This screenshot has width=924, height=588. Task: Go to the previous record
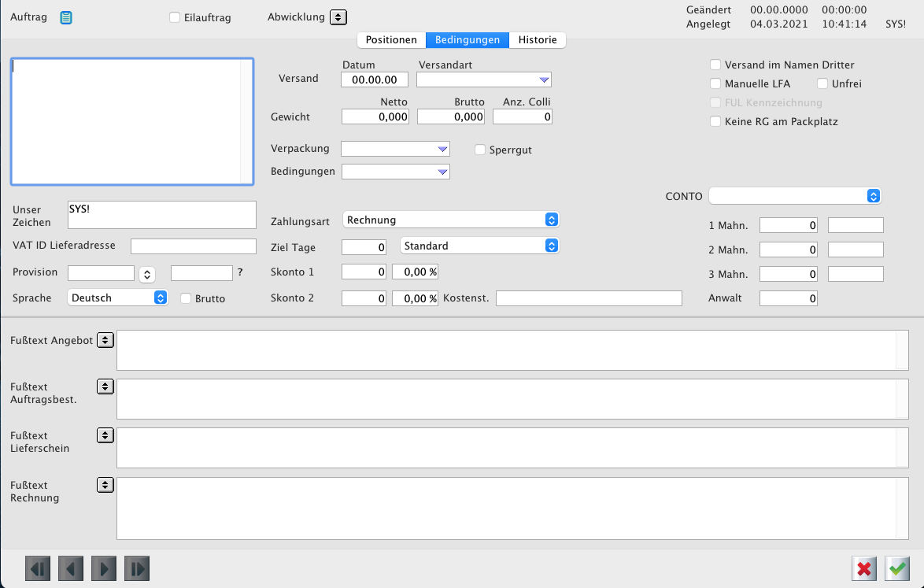pos(71,568)
